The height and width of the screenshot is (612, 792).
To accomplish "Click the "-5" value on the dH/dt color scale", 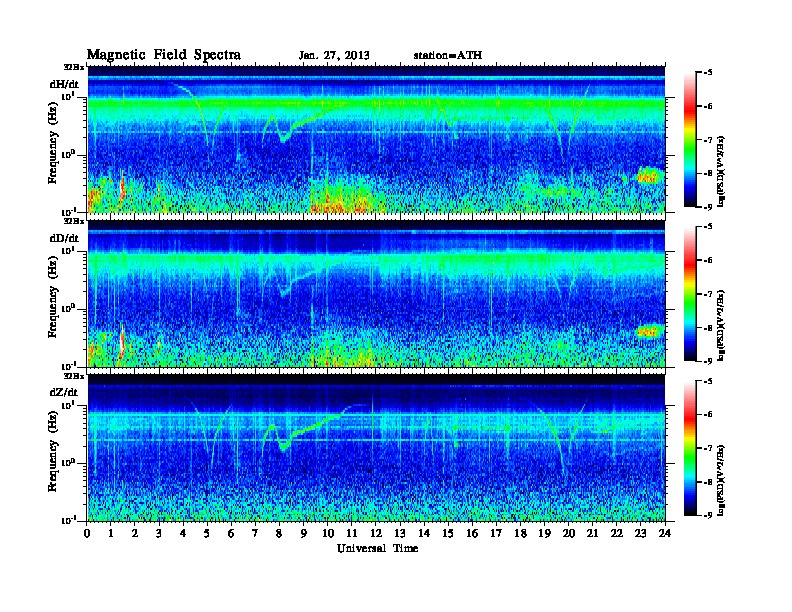I will click(x=708, y=73).
